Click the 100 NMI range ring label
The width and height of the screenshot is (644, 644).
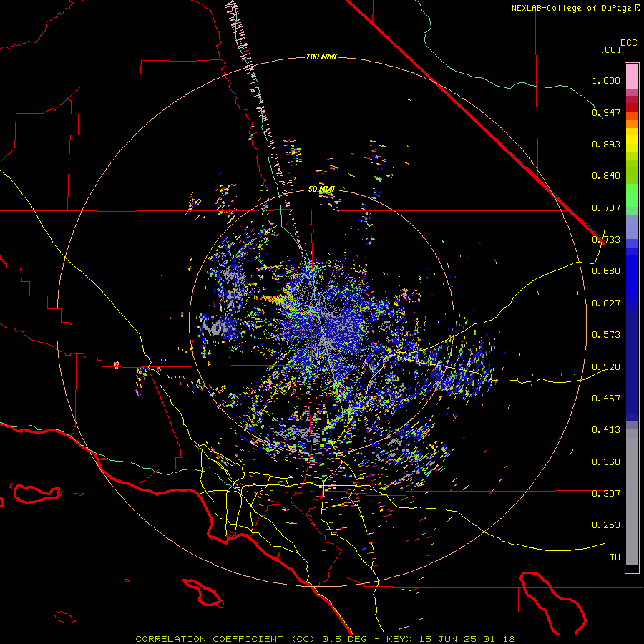pyautogui.click(x=321, y=57)
